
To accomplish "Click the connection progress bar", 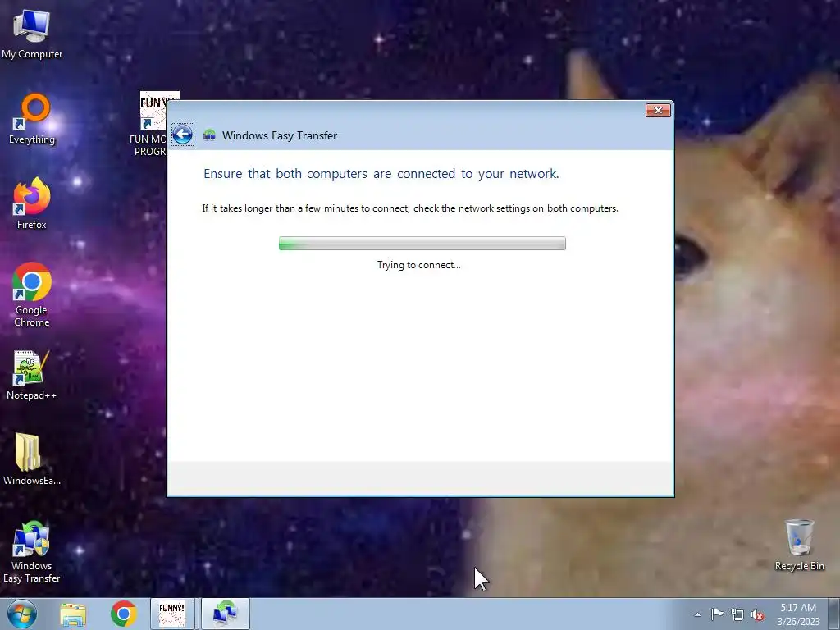I will 422,243.
